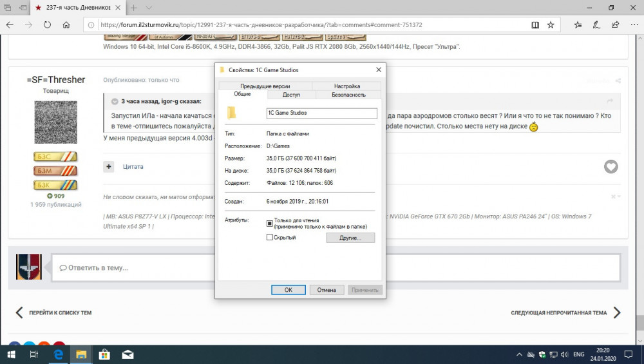The height and width of the screenshot is (364, 644).
Task: Show site information for forum.il2sturmovik.ru
Action: (x=91, y=25)
